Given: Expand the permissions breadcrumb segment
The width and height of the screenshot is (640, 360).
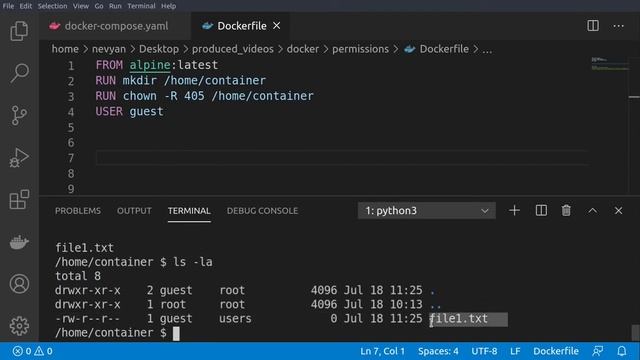Looking at the screenshot, I should point(360,49).
